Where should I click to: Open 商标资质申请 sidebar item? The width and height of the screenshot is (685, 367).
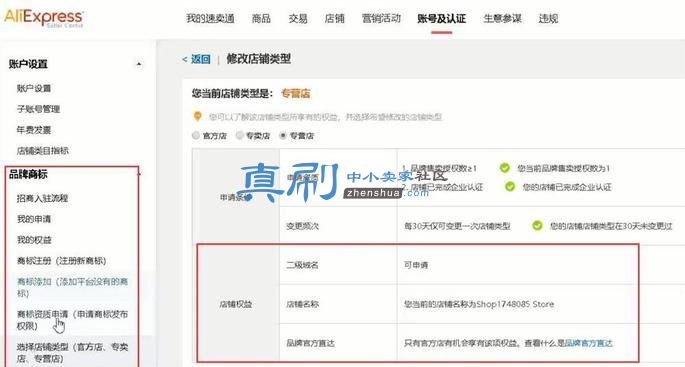tap(73, 320)
